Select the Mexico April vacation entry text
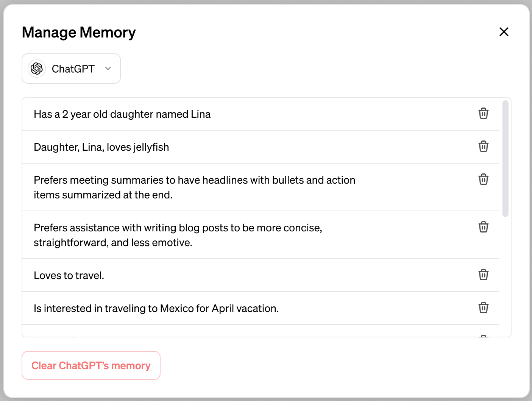 pyautogui.click(x=156, y=309)
